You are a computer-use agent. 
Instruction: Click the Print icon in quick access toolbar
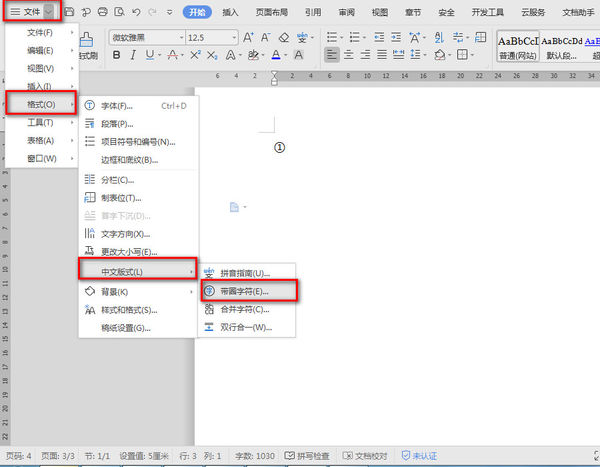[103, 12]
